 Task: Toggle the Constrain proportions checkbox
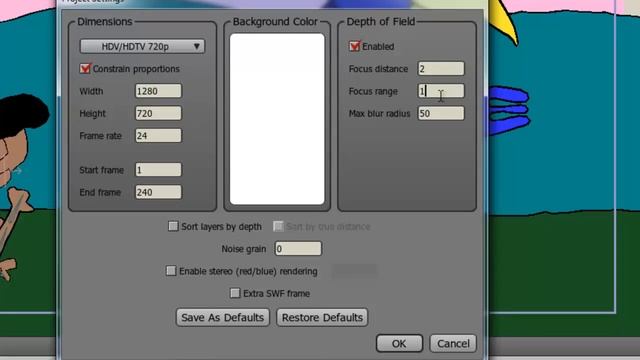click(x=85, y=69)
